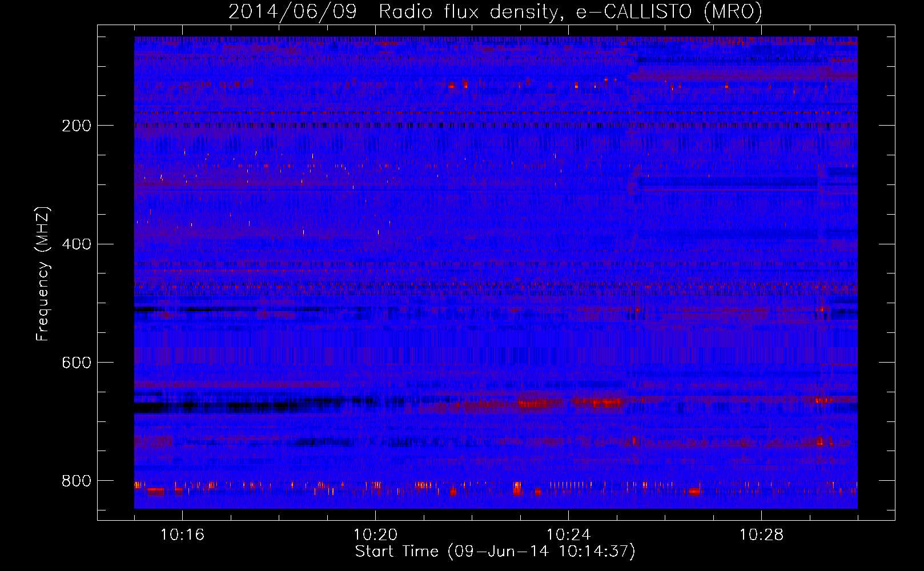Click the "Start Time (09-Jun-14 10:14:37)" label

tap(495, 552)
